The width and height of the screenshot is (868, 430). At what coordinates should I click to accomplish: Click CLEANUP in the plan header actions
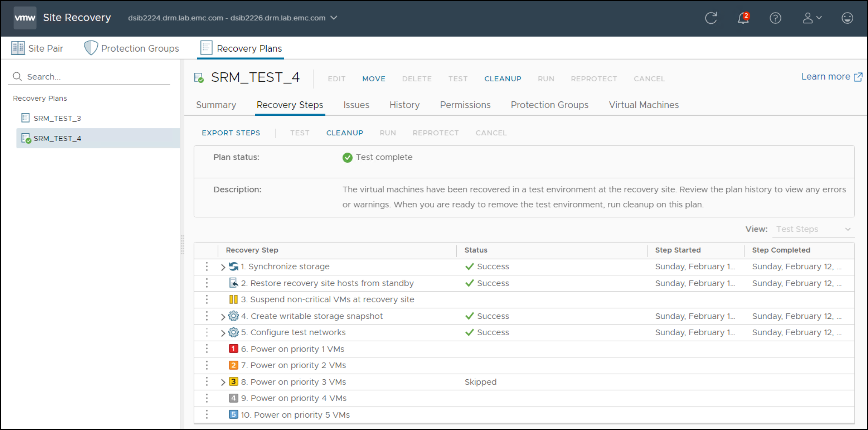tap(503, 79)
